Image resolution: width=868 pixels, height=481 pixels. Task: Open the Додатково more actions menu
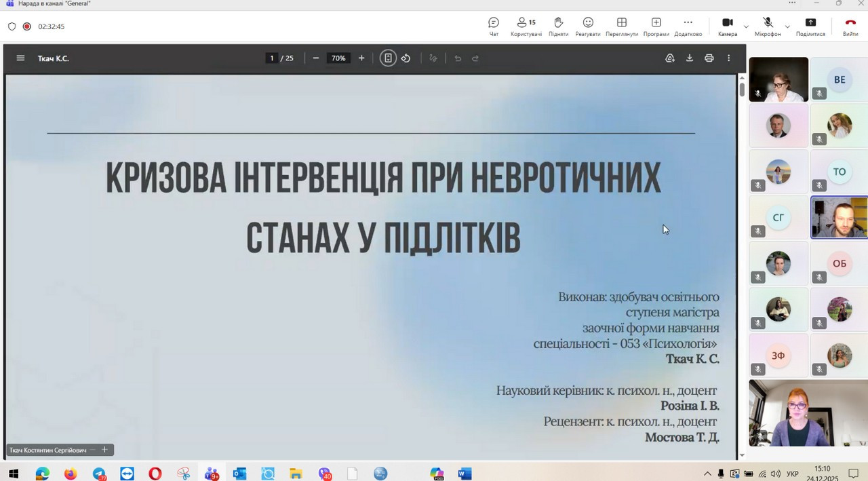pos(688,26)
